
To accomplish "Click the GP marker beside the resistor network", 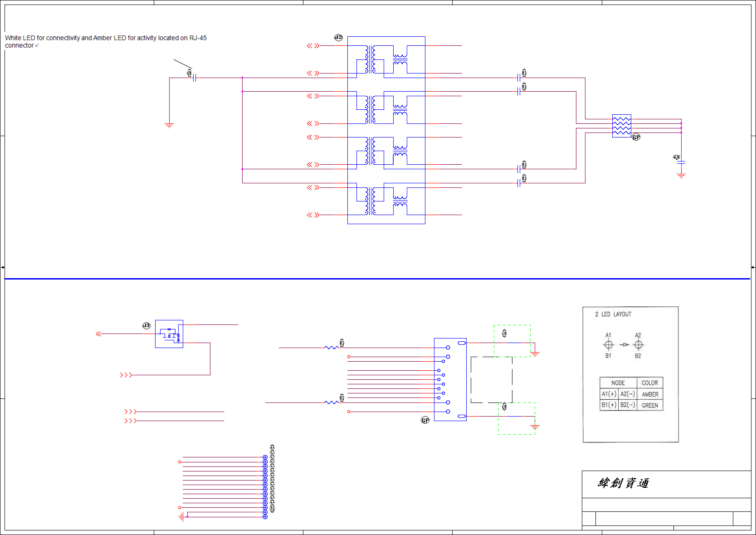I will [x=636, y=137].
